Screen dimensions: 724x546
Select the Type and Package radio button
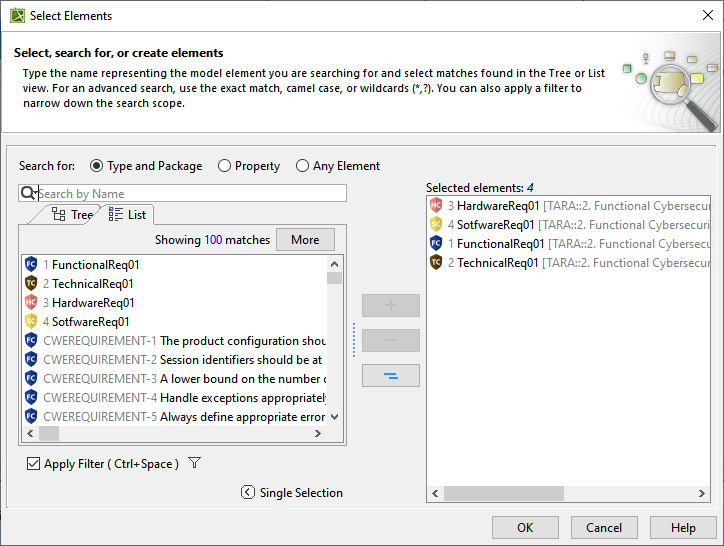tap(97, 166)
